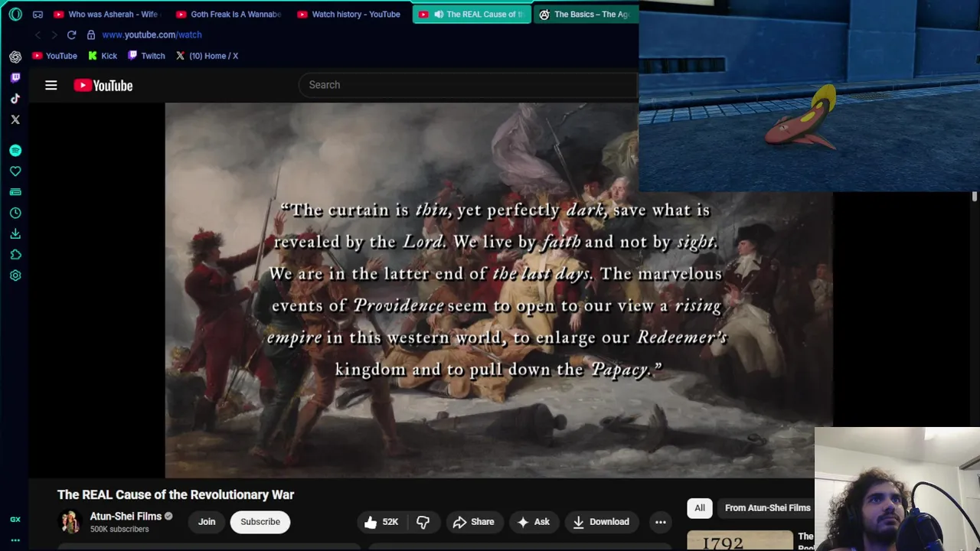Open the Atun-Shei Films channel name link

tap(126, 517)
